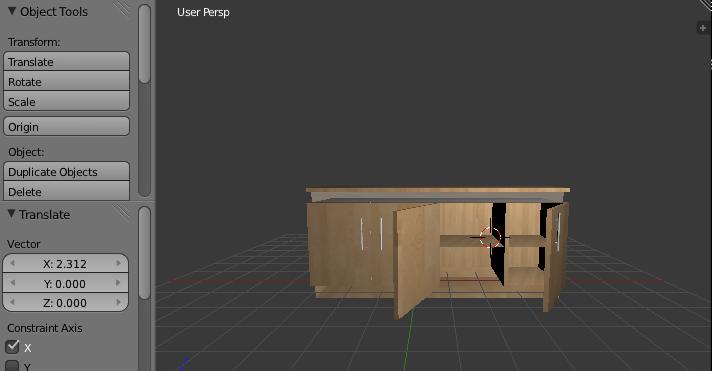Collapse the Translate operator panel triangle

11,213
